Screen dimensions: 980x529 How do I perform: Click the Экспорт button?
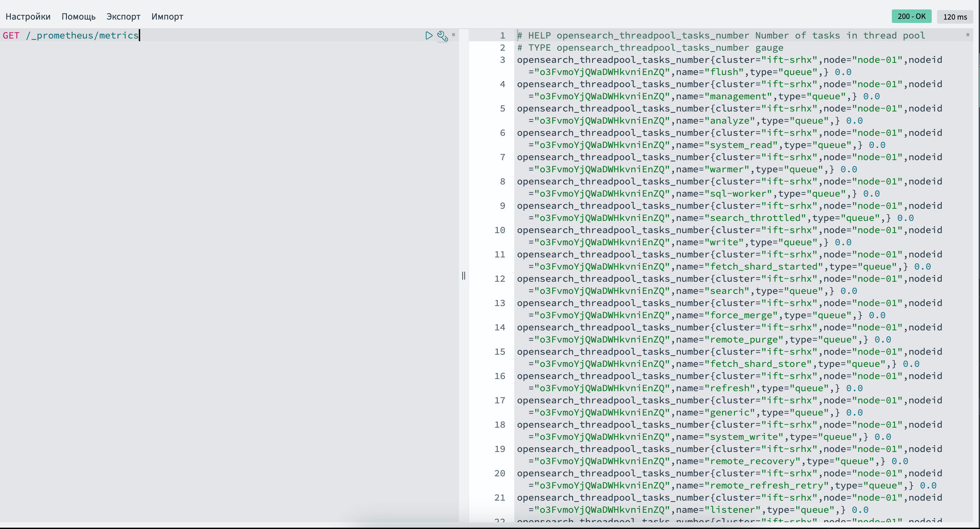(123, 16)
